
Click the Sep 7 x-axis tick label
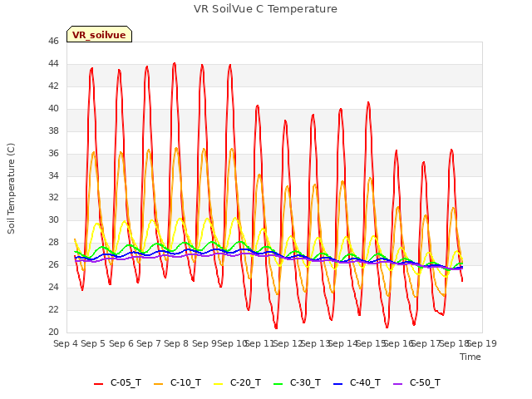click(149, 343)
